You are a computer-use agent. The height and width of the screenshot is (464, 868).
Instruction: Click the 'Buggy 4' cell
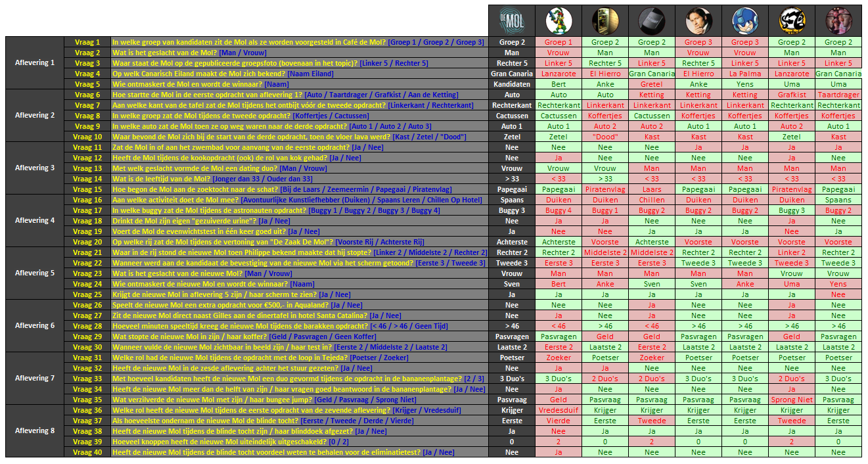click(x=559, y=210)
